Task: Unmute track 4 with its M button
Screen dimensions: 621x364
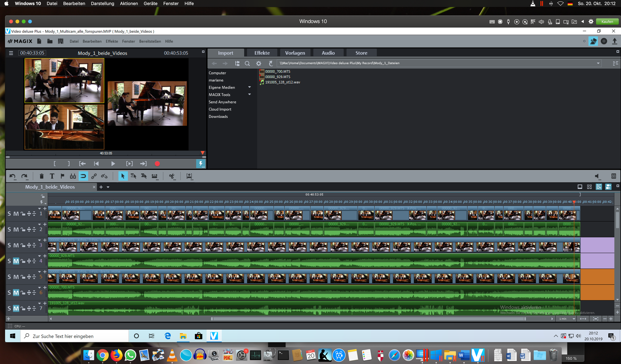Action: (16, 261)
